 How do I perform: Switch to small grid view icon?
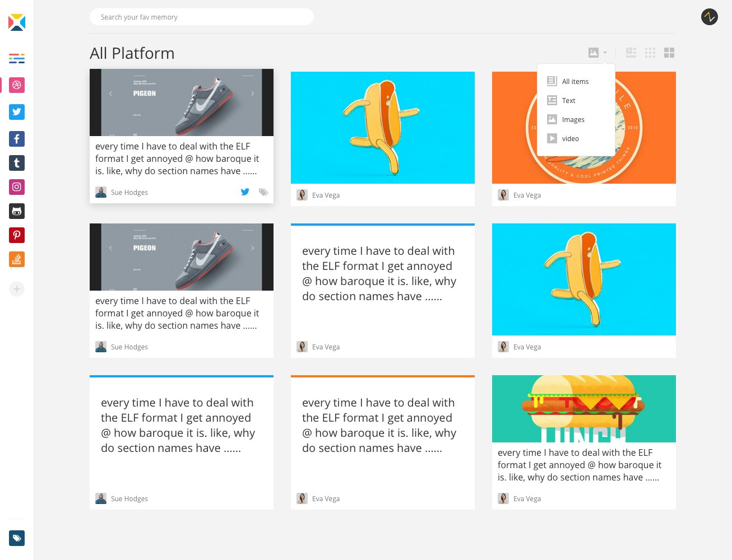(650, 53)
